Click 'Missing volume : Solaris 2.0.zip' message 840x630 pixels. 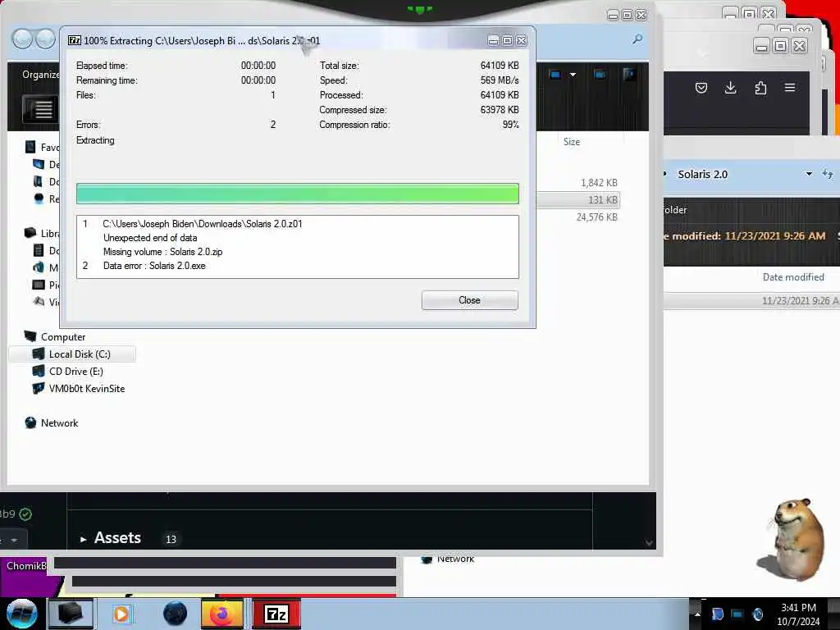coord(163,252)
